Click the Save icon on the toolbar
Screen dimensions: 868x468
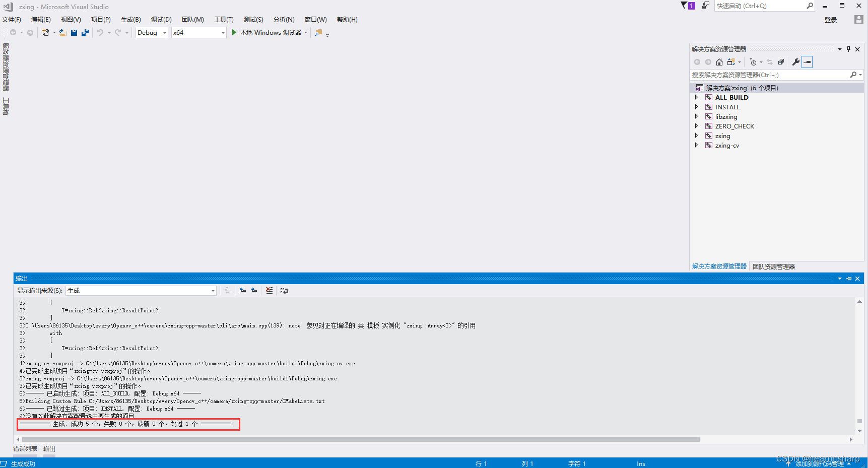pos(74,32)
